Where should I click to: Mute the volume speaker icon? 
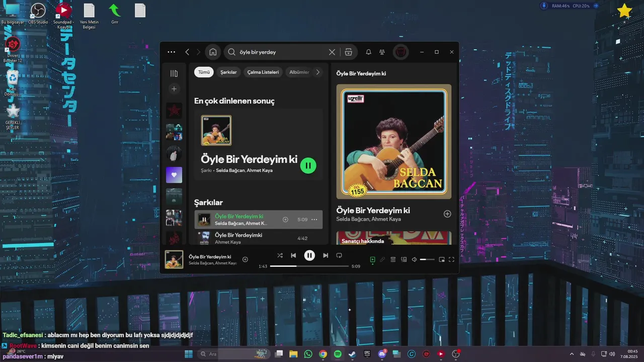[415, 259]
